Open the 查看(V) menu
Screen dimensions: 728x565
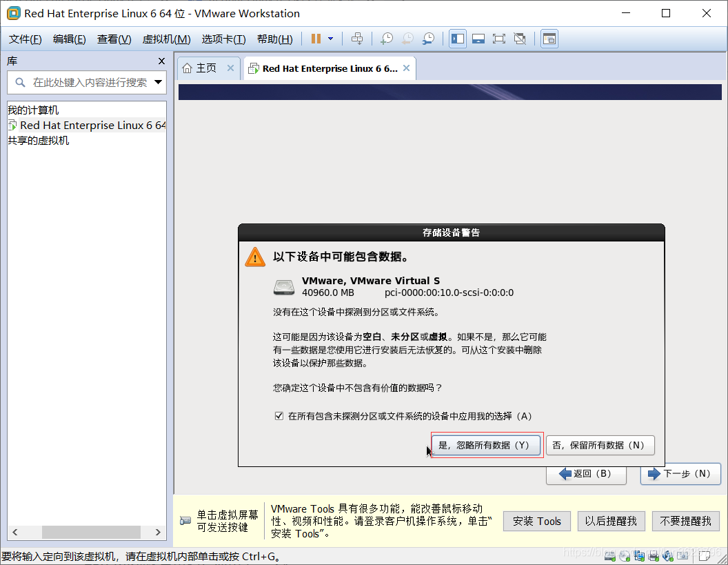coord(114,39)
